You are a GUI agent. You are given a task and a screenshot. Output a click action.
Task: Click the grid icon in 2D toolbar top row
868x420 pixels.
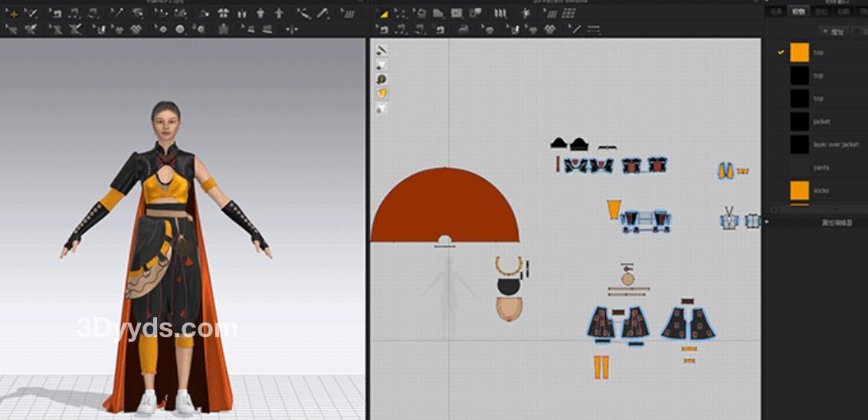click(x=568, y=14)
